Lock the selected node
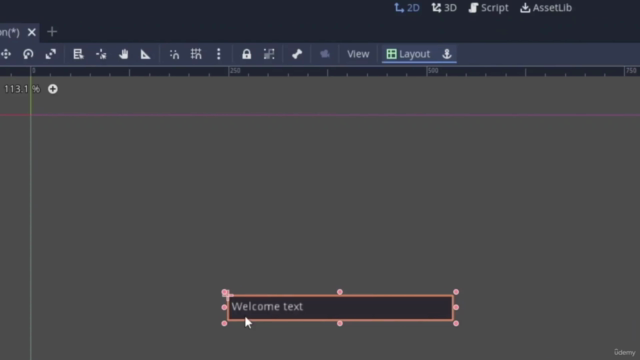The width and height of the screenshot is (640, 360). point(247,54)
